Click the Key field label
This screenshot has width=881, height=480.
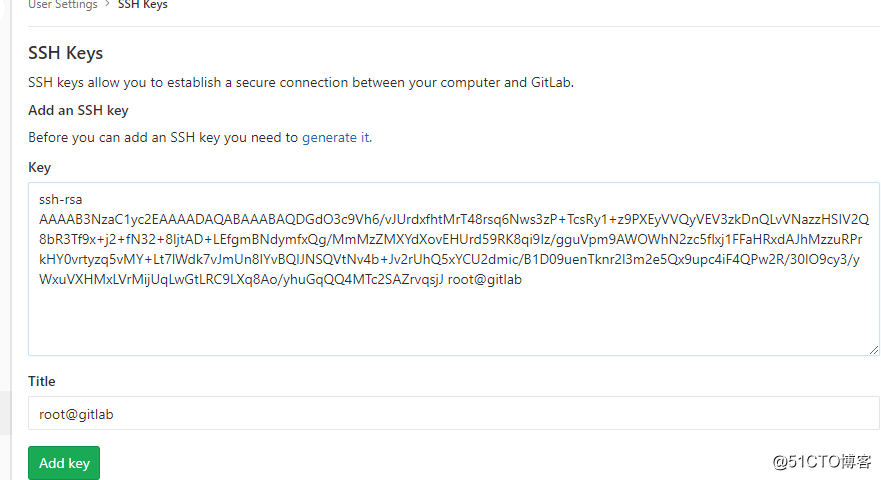tap(39, 167)
